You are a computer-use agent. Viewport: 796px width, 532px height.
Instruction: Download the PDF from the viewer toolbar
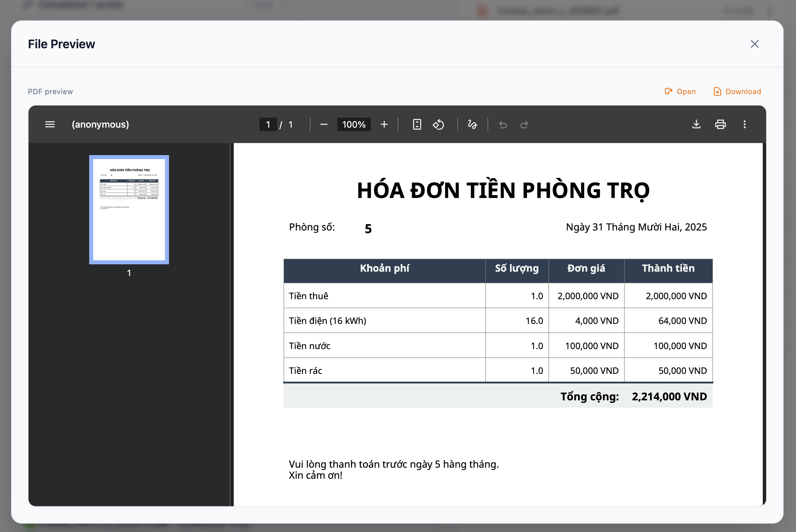coord(696,124)
